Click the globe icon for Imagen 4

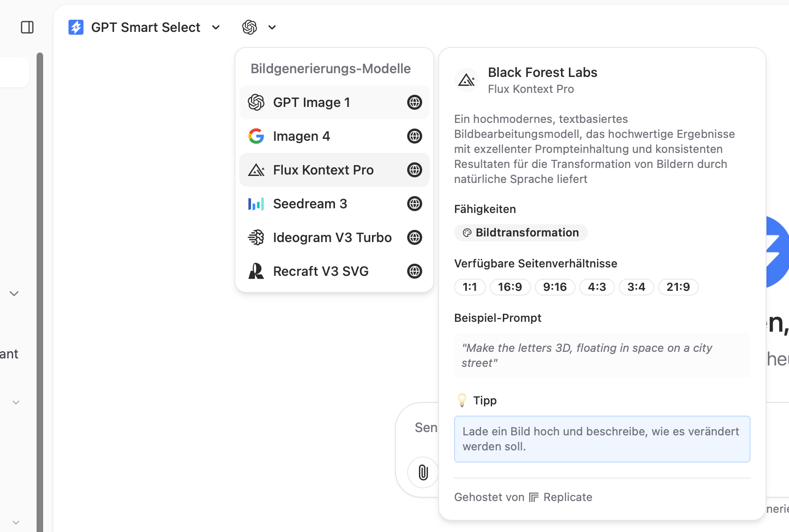coord(415,136)
